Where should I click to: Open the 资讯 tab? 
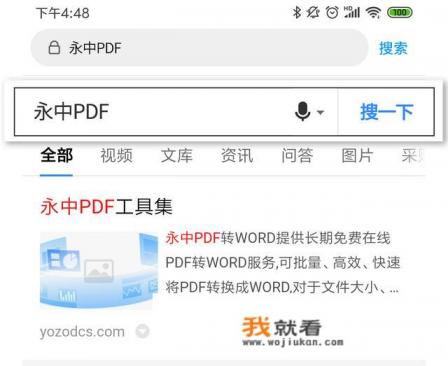[237, 156]
